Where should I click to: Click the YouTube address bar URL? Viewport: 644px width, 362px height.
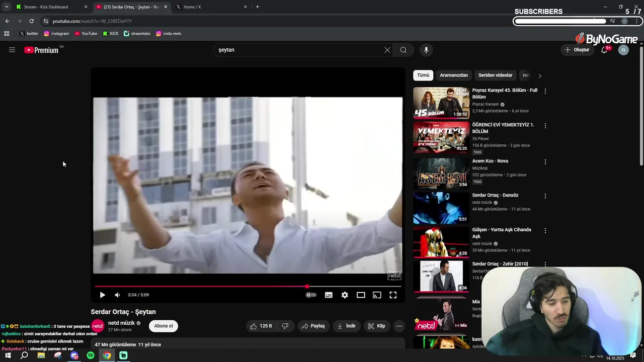(92, 21)
